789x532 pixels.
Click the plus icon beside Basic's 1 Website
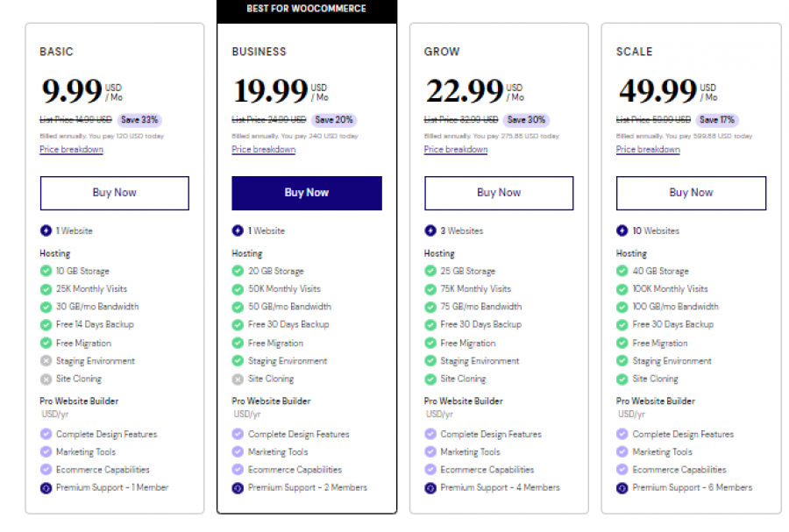[46, 231]
